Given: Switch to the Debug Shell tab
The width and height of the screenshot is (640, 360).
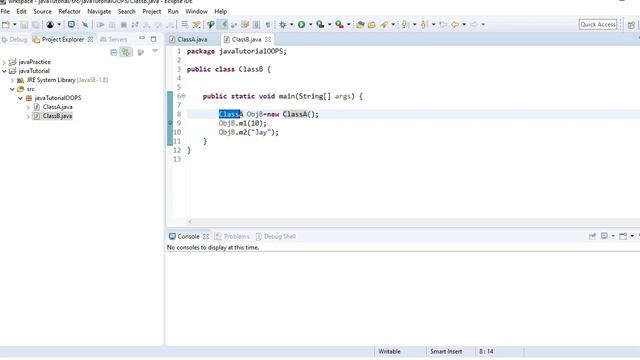Looking at the screenshot, I should pos(276,236).
